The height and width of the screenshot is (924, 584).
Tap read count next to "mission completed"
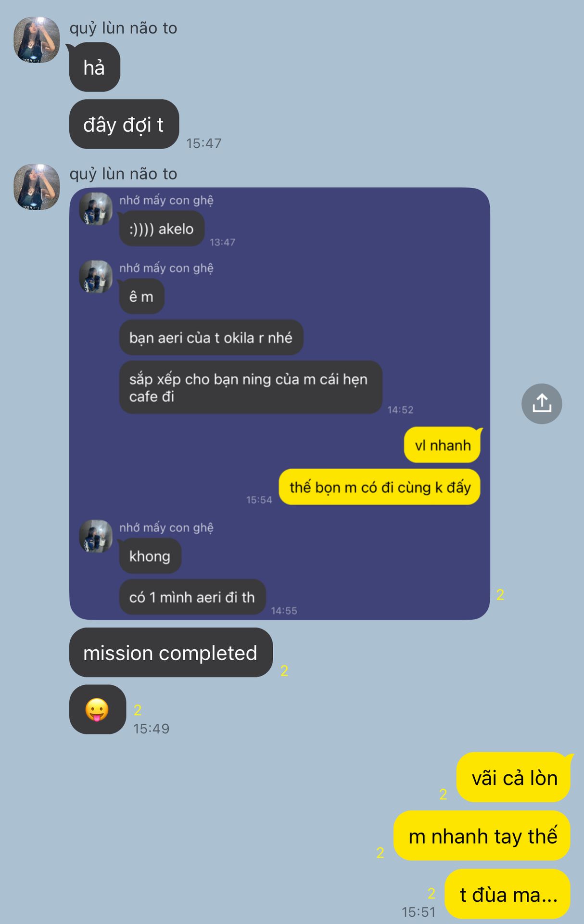point(284,670)
